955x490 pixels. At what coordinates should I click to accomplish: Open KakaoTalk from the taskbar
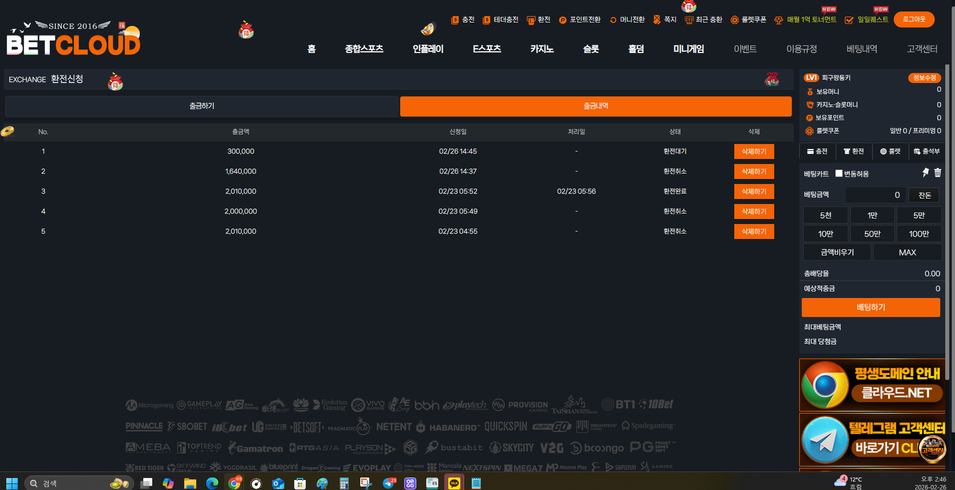pyautogui.click(x=454, y=483)
